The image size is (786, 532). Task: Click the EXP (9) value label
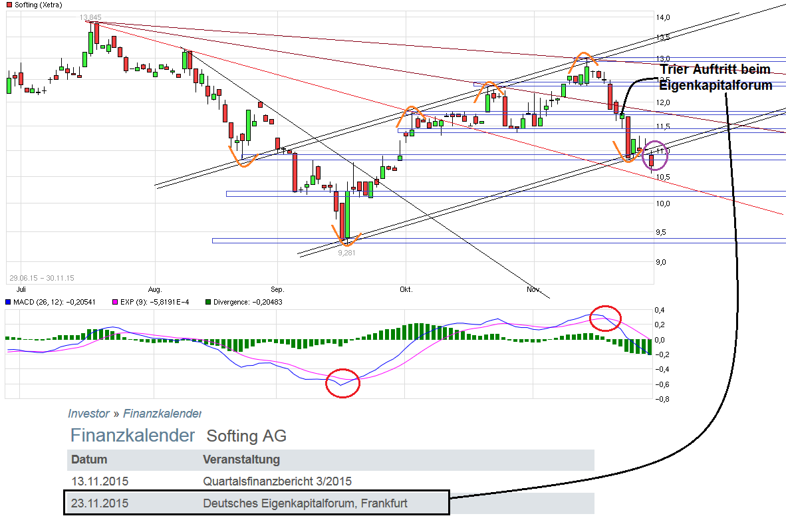pos(154,302)
